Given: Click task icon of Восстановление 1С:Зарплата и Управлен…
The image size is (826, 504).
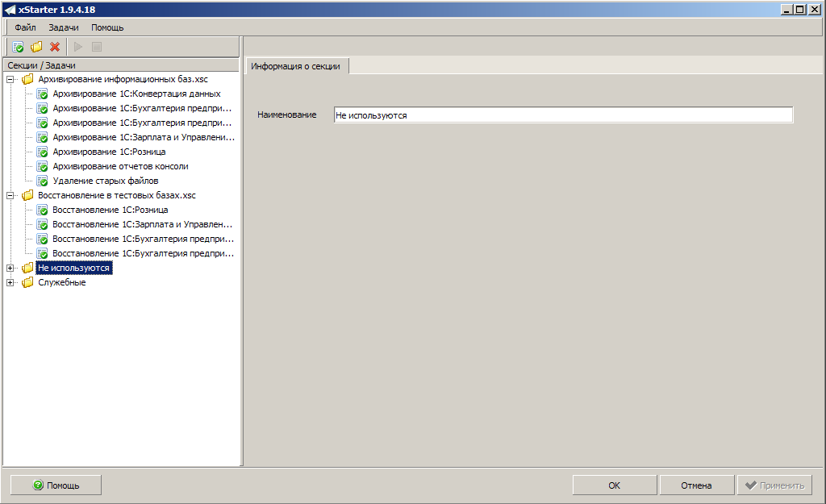Looking at the screenshot, I should (42, 224).
